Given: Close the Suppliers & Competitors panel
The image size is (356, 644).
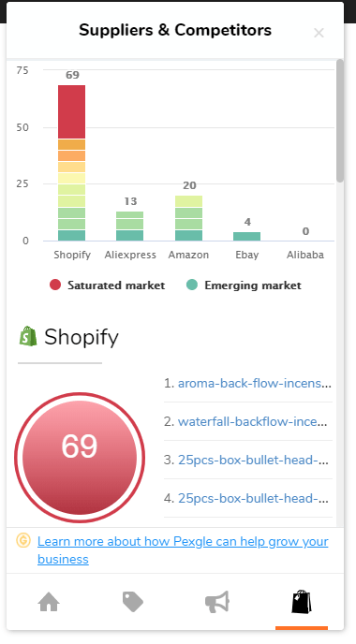Looking at the screenshot, I should coord(319,33).
